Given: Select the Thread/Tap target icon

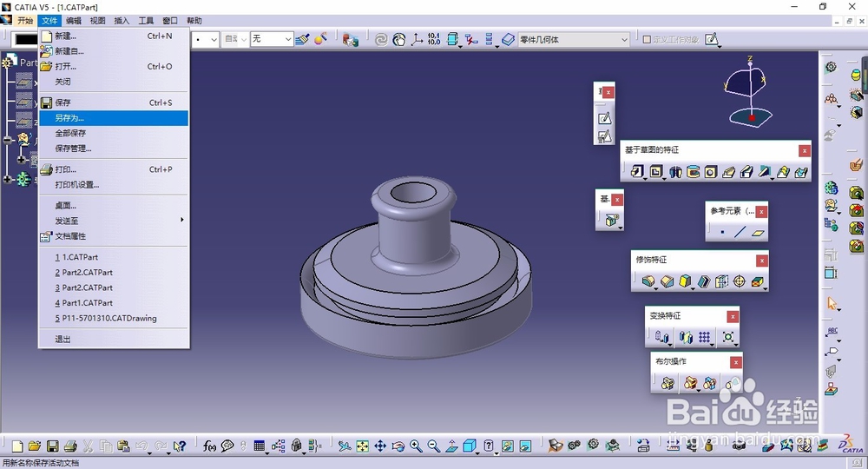Looking at the screenshot, I should (x=739, y=282).
